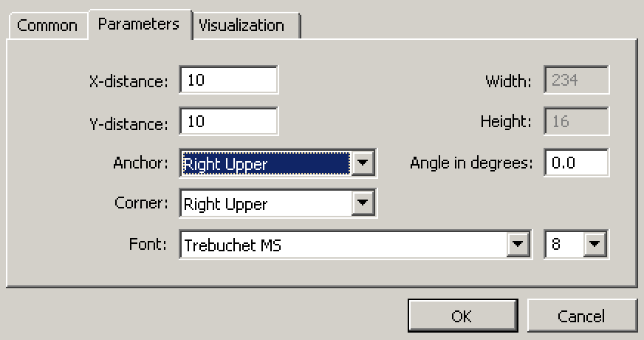Click the X-distance input field
Image resolution: width=644 pixels, height=340 pixels.
point(228,81)
